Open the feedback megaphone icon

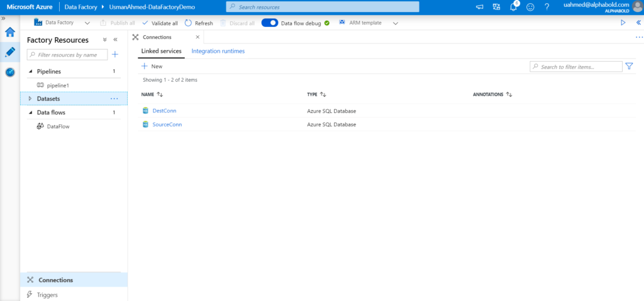pos(480,7)
